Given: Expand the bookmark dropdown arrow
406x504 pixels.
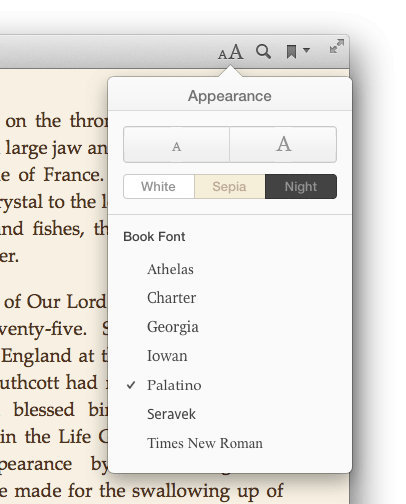Looking at the screenshot, I should [307, 50].
